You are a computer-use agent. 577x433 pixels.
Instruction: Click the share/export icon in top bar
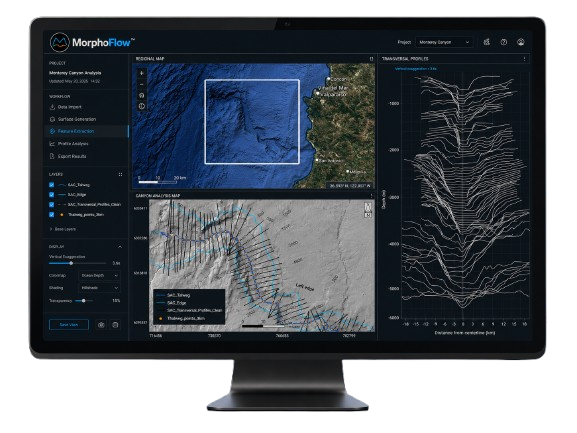[486, 42]
